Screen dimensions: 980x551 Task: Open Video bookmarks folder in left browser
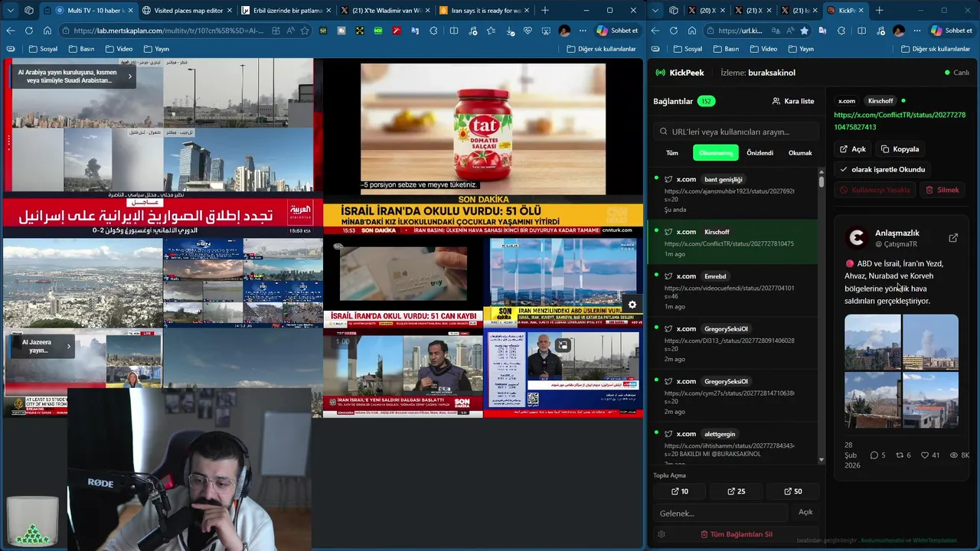(119, 49)
